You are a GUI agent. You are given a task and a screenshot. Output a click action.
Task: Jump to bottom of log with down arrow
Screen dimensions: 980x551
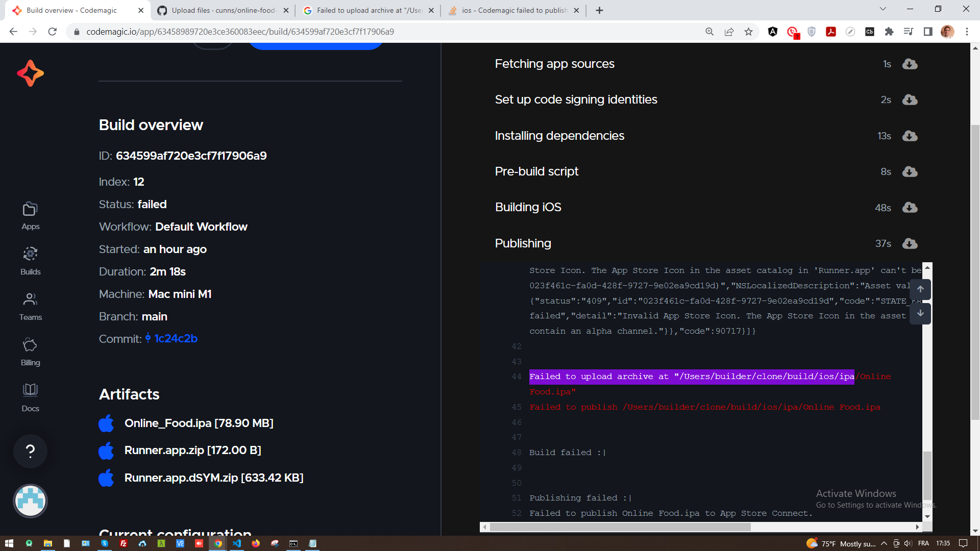coord(920,313)
